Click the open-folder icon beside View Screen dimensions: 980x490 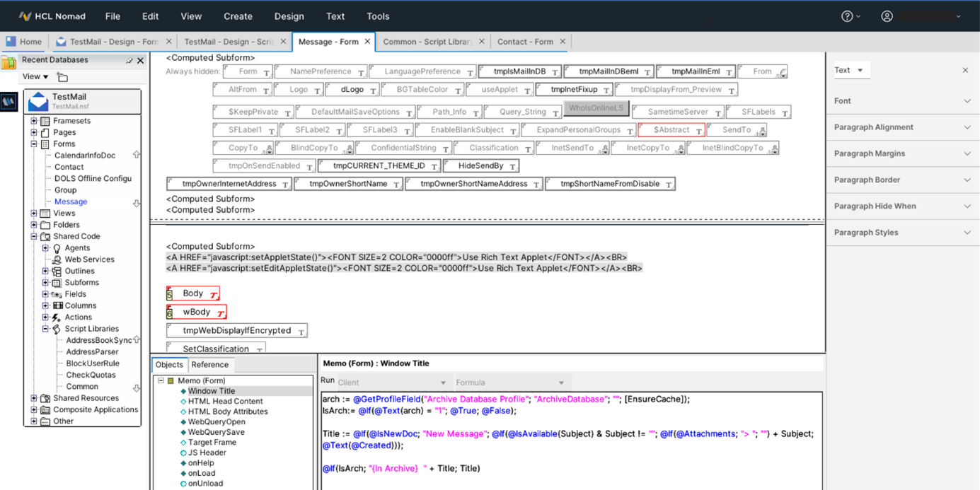point(62,77)
